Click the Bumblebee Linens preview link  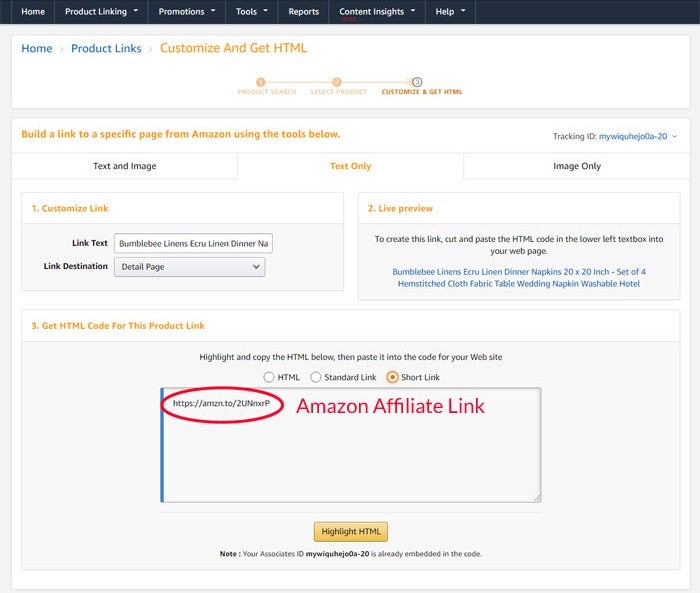point(518,277)
